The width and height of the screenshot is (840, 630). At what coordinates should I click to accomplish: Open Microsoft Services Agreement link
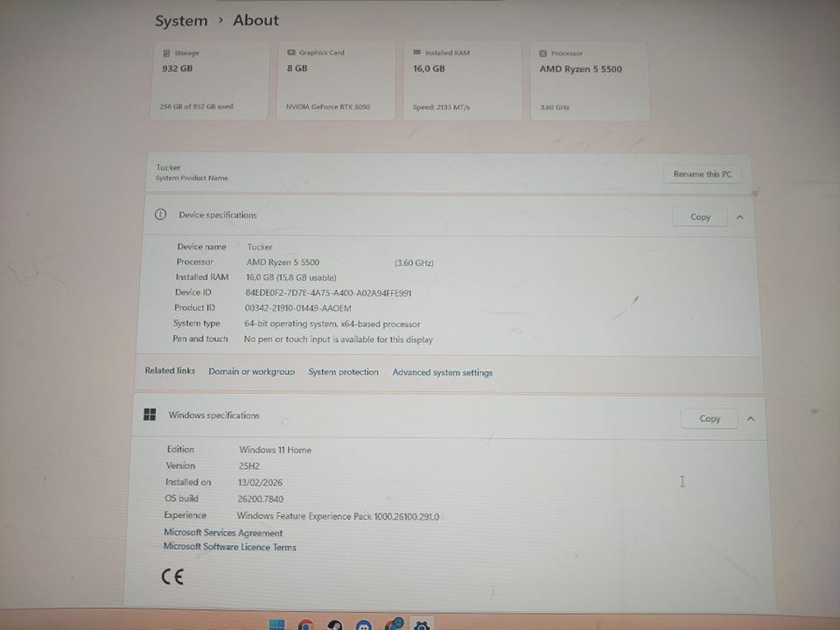click(x=223, y=533)
